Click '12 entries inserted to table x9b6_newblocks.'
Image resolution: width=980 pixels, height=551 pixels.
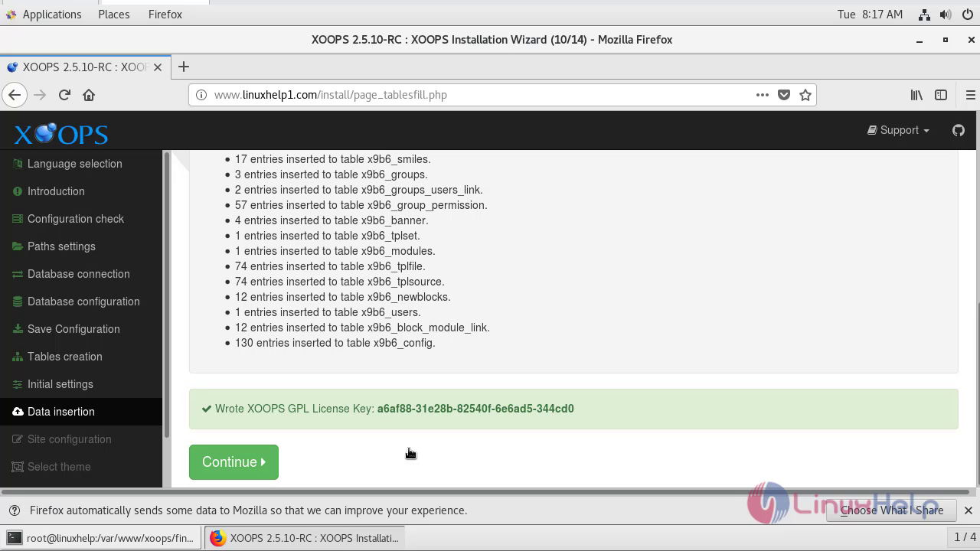point(343,297)
